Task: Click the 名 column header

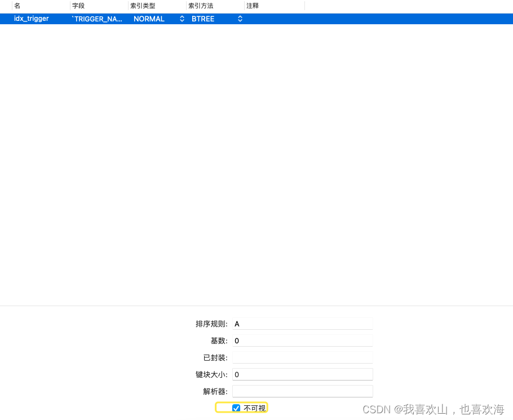Action: 41,6
